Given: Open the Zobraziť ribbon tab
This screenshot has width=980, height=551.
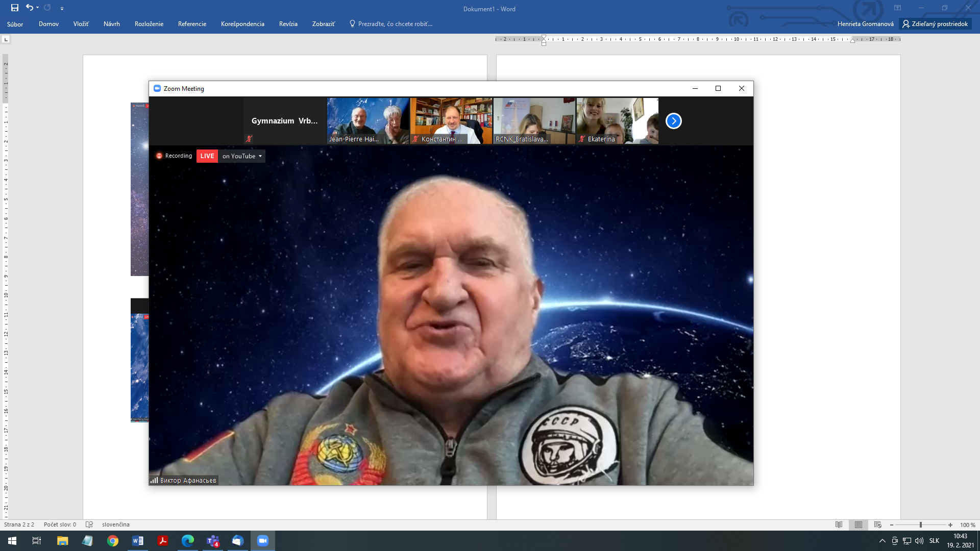Looking at the screenshot, I should click(323, 24).
